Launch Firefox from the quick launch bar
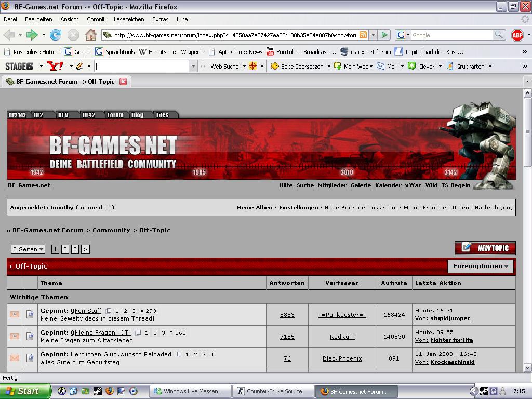The image size is (532, 399). [109, 391]
